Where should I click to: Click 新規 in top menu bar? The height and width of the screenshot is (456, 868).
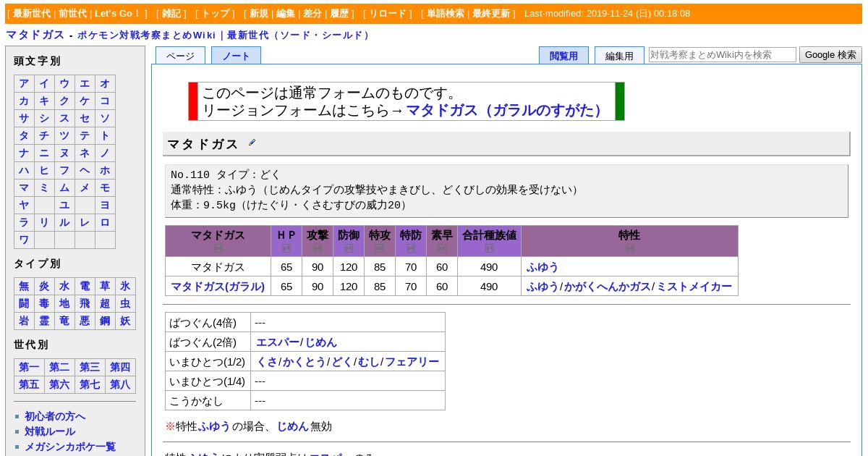point(259,14)
